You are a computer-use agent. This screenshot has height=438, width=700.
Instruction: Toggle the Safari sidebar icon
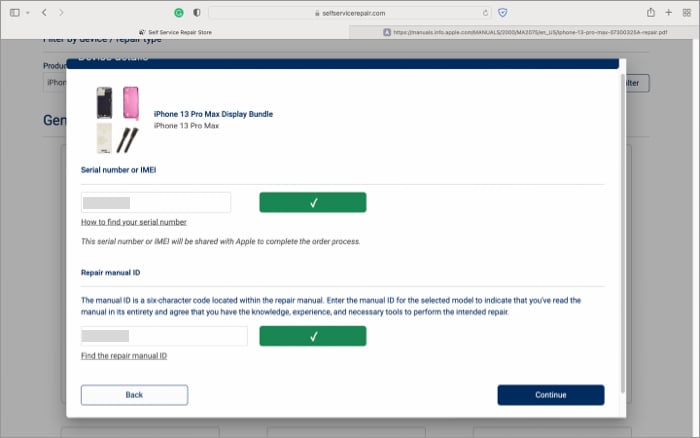pyautogui.click(x=15, y=13)
